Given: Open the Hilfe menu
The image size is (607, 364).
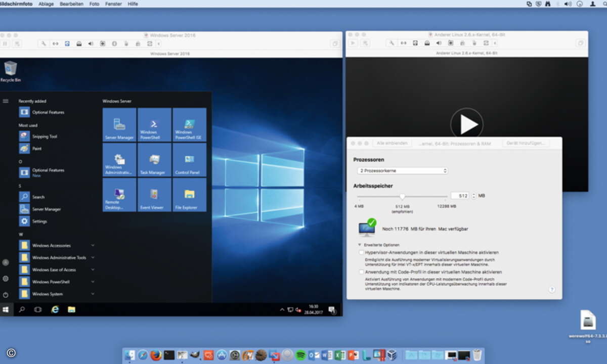Looking at the screenshot, I should pyautogui.click(x=133, y=4).
